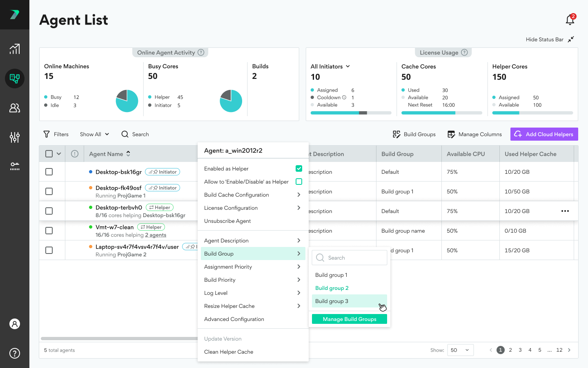Open the Show All dropdown
588x368 pixels.
[94, 134]
